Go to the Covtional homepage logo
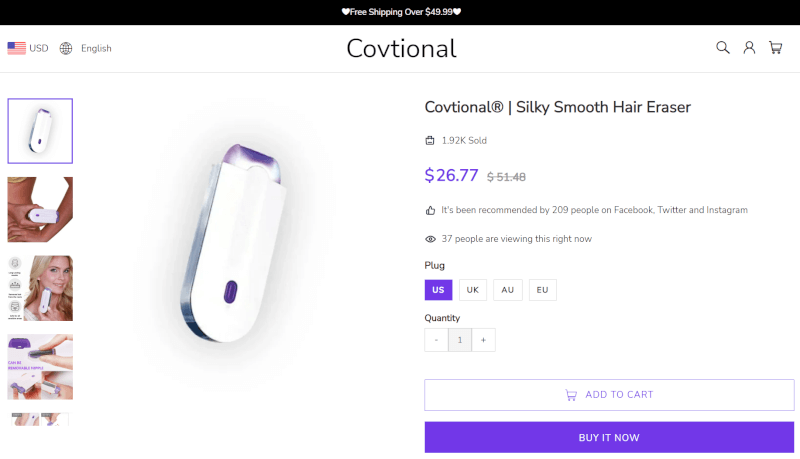Viewport: 800px width, 459px height. coord(401,48)
